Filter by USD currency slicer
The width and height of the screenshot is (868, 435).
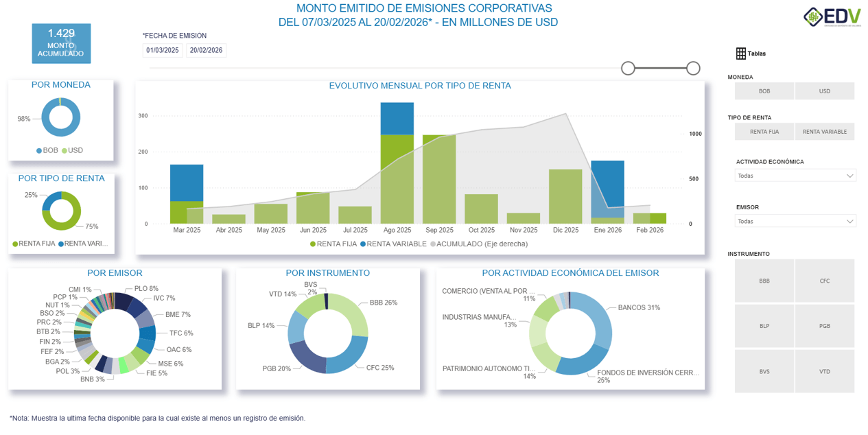(824, 91)
